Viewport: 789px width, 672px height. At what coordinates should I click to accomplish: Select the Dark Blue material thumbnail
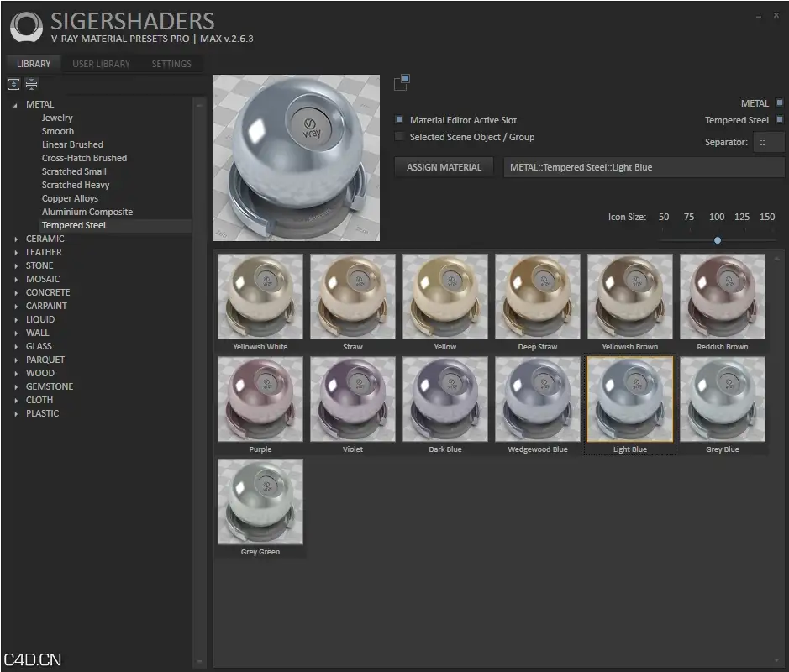pos(445,399)
